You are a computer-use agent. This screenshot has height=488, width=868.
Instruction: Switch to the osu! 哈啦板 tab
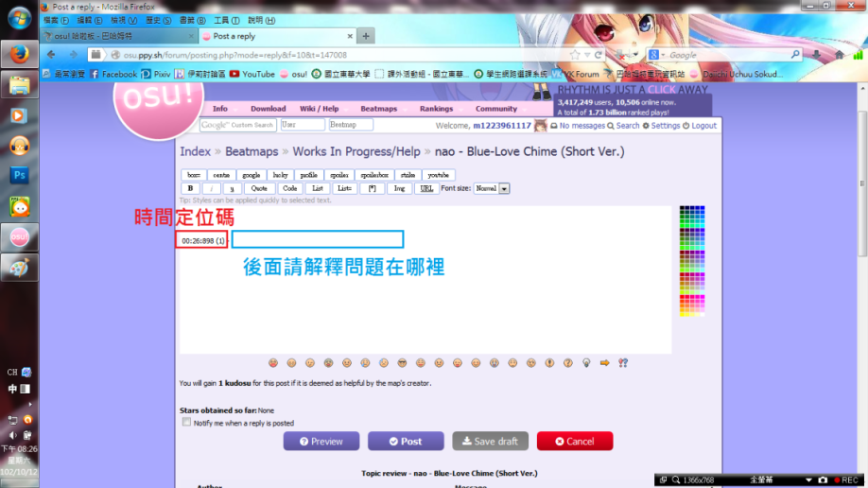click(118, 36)
